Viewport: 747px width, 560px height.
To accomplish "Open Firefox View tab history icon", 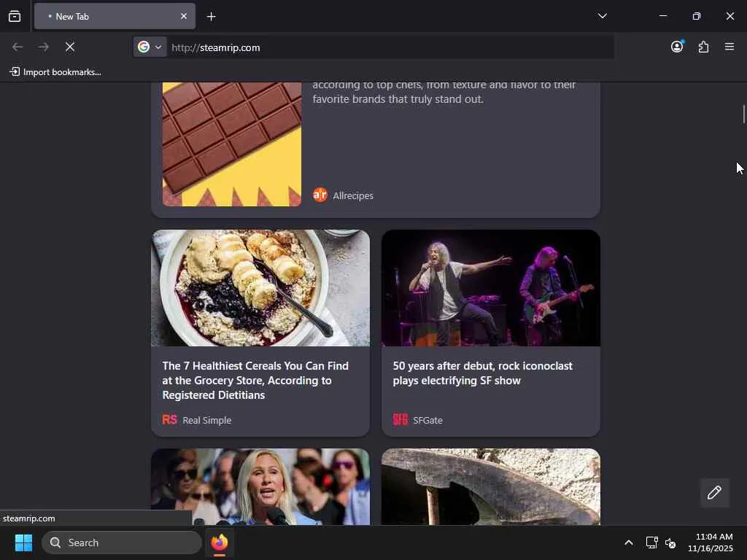I will click(x=15, y=16).
